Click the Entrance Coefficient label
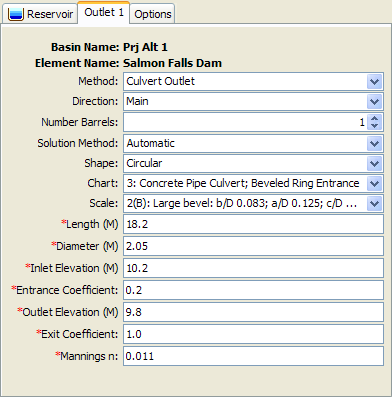The image size is (392, 397). pos(65,290)
